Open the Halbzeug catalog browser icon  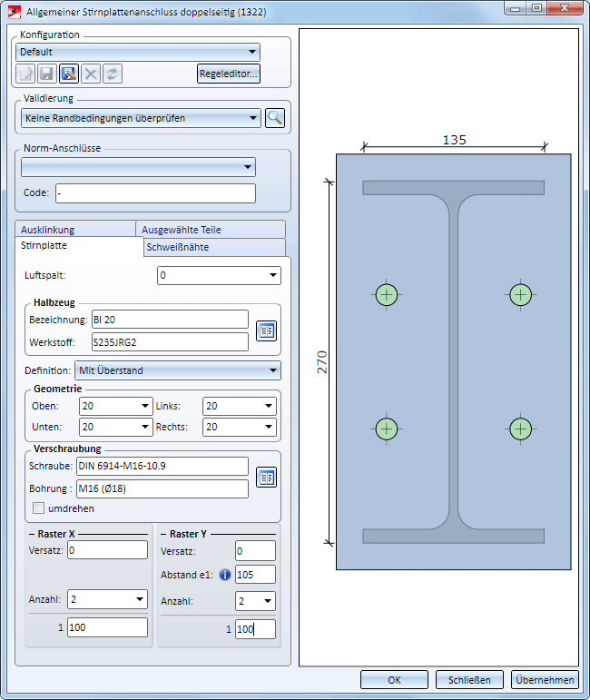pos(266,330)
